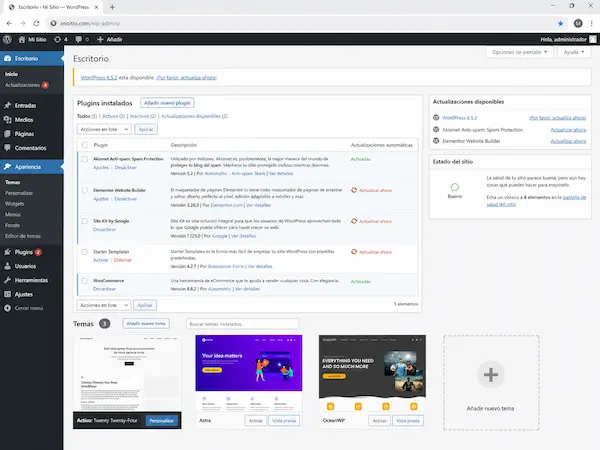Reload the page with browser refresh icon
This screenshot has width=600, height=450.
click(36, 23)
